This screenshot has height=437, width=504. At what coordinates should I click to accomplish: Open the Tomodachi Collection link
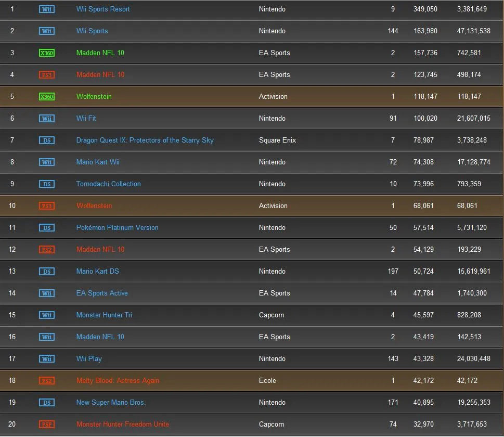point(108,184)
